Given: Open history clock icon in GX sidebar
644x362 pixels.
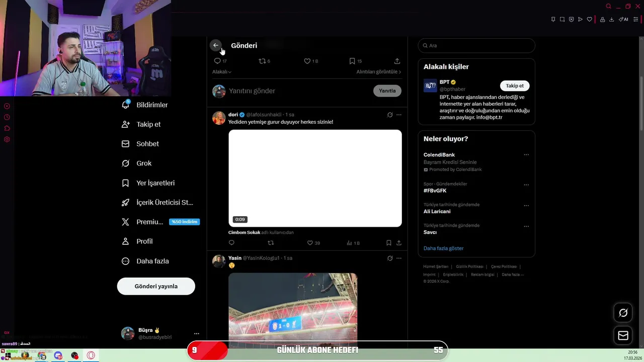Looking at the screenshot, I should pos(7,117).
